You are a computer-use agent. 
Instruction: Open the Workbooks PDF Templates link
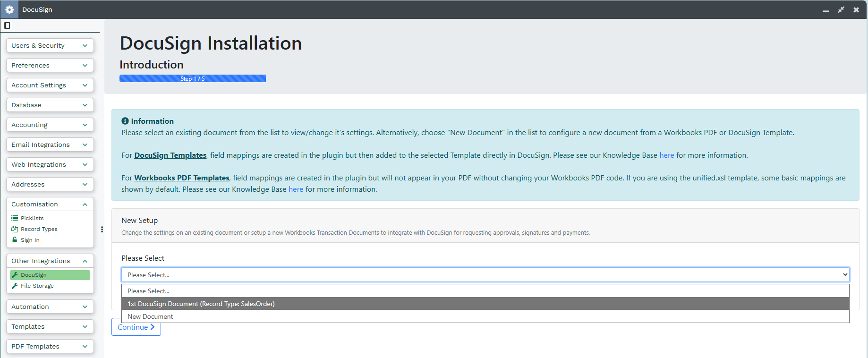[182, 178]
